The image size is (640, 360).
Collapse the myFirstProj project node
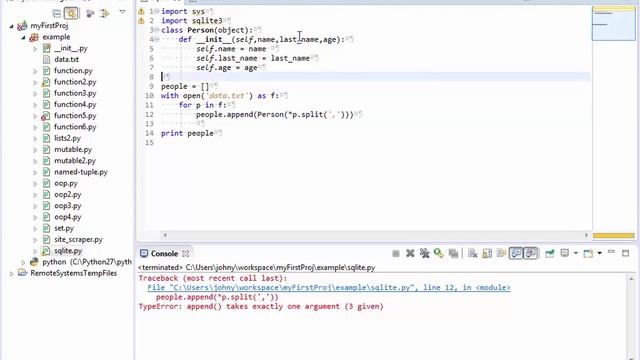click(x=11, y=26)
